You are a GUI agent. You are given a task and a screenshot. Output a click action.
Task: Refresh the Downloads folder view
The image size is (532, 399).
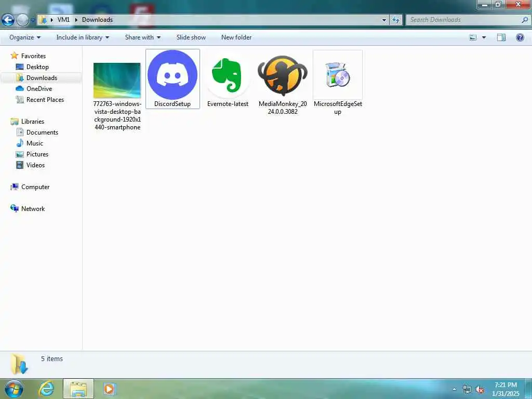click(x=396, y=20)
